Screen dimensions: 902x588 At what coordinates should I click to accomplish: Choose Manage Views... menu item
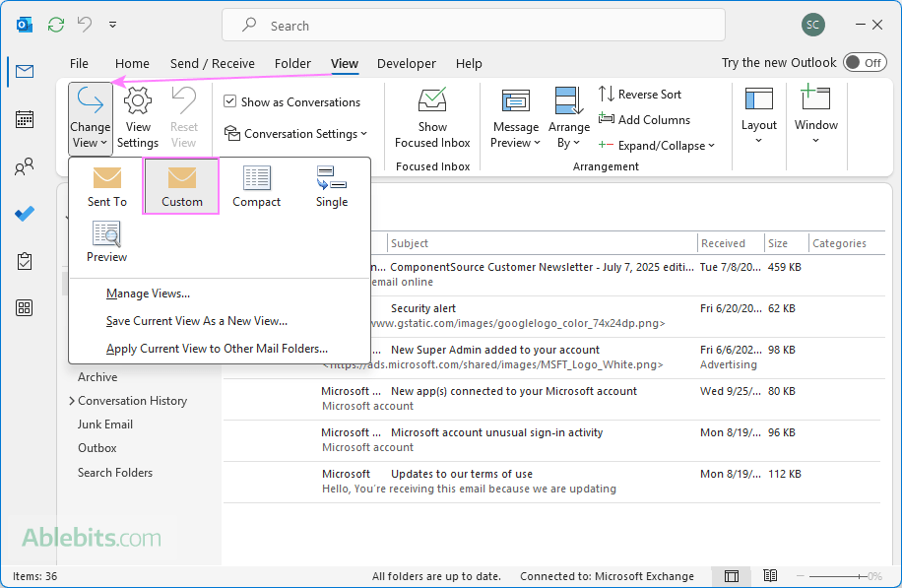click(x=219, y=294)
